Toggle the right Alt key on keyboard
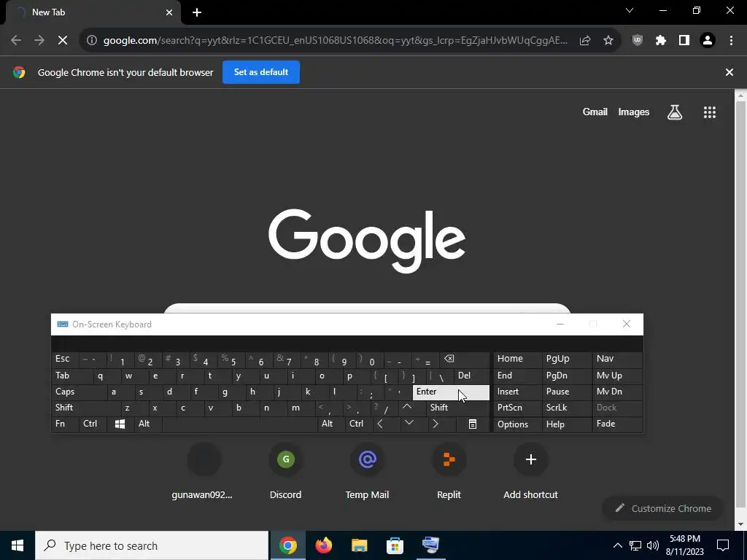 coord(331,424)
